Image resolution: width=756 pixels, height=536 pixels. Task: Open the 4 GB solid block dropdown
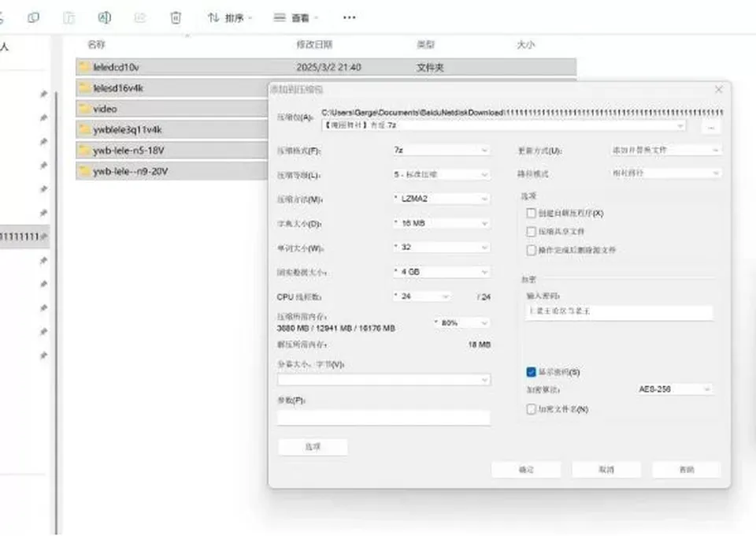[441, 272]
